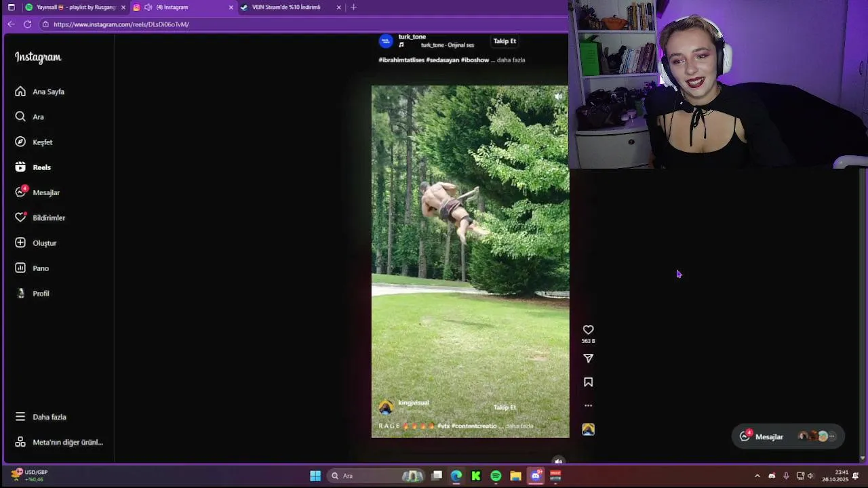Open USD/GBP widget in the taskbar
This screenshot has width=868, height=488.
click(30, 476)
